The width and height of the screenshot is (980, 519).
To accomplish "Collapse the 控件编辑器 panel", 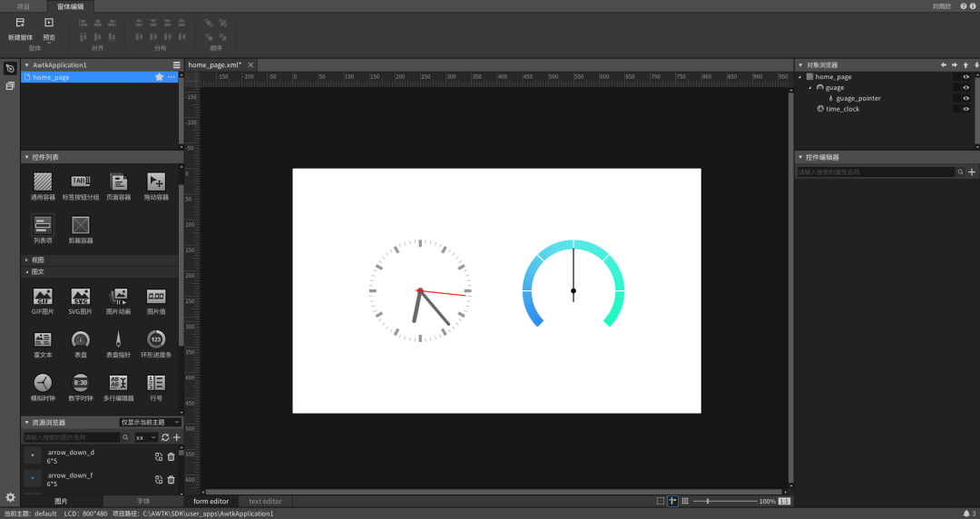I will (x=800, y=157).
